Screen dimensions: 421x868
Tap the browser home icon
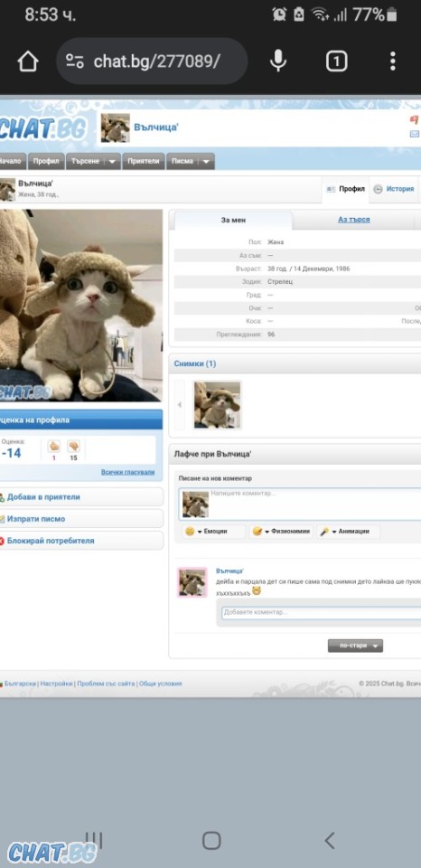click(28, 61)
